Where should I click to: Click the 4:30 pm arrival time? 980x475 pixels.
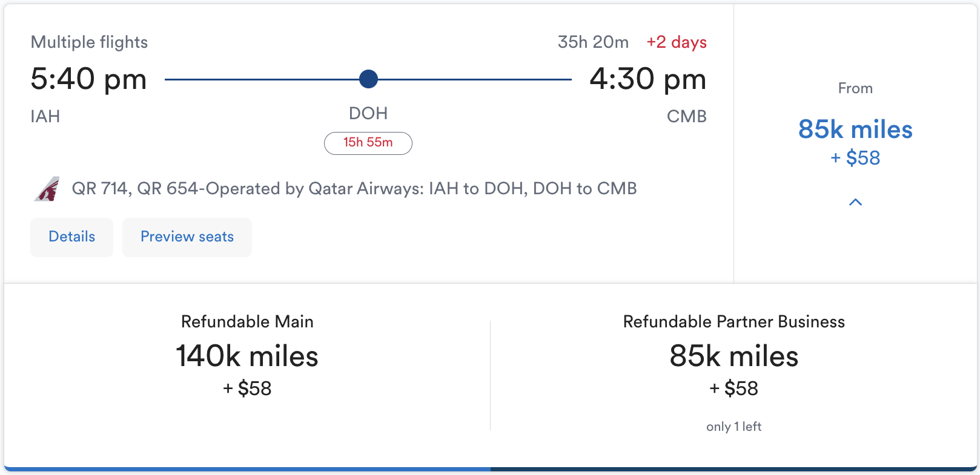(648, 79)
